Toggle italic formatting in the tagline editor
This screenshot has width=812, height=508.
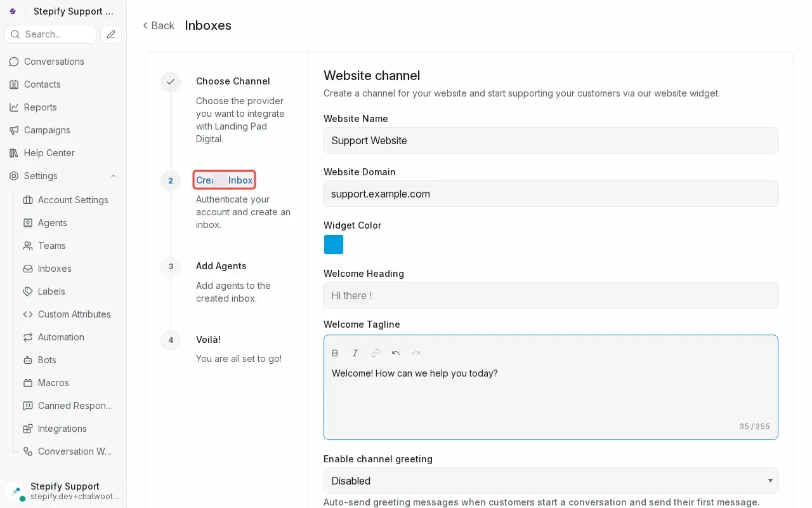(x=355, y=353)
